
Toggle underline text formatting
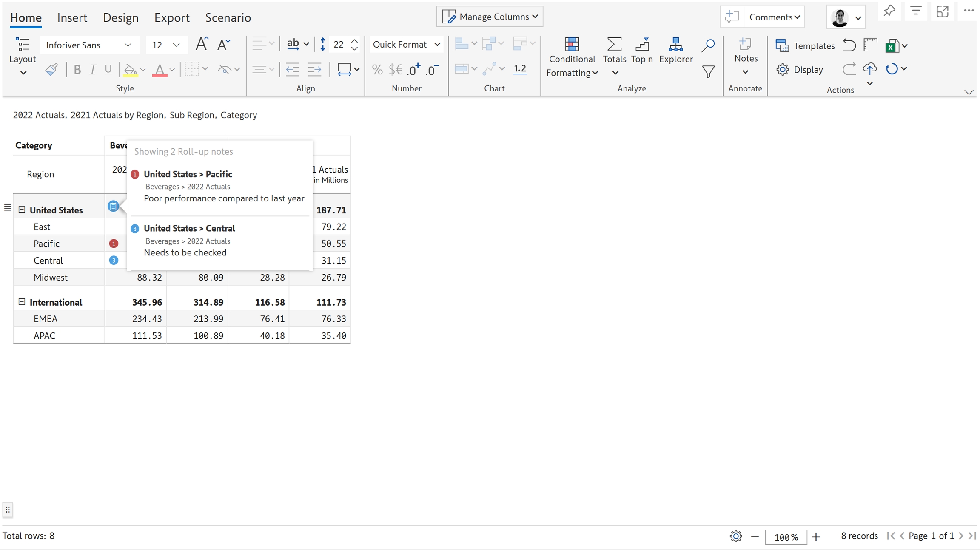tap(108, 69)
